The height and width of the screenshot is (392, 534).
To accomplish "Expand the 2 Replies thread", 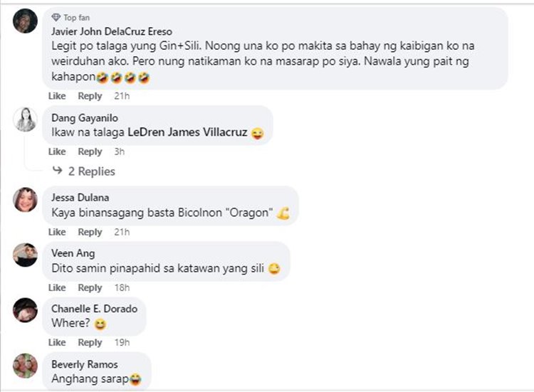I will pos(91,171).
